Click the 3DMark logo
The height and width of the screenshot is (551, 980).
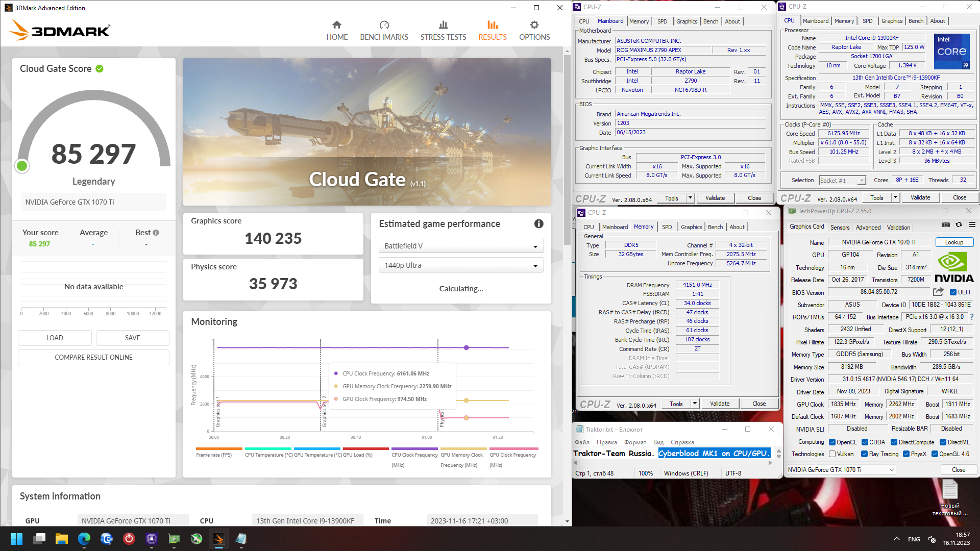tap(60, 30)
